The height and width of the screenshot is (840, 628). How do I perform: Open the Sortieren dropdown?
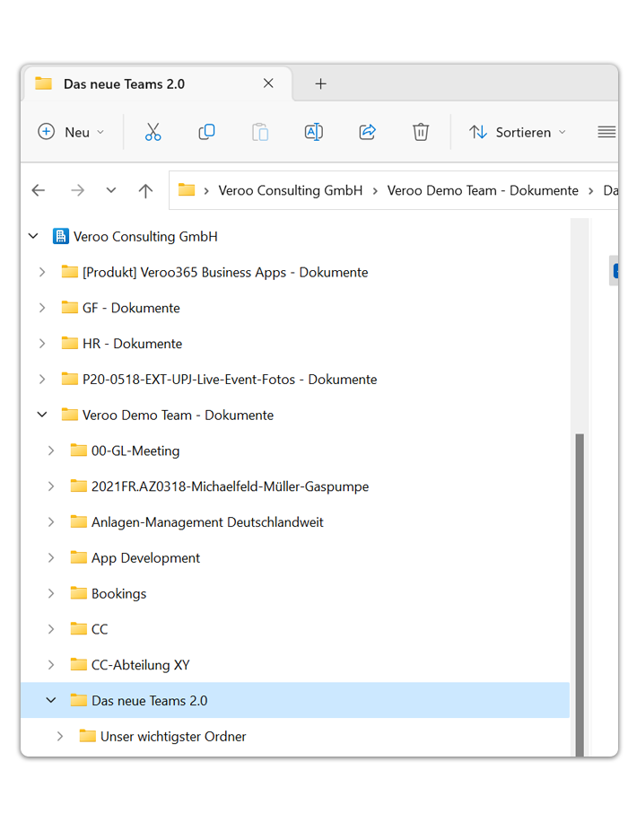[x=517, y=132]
